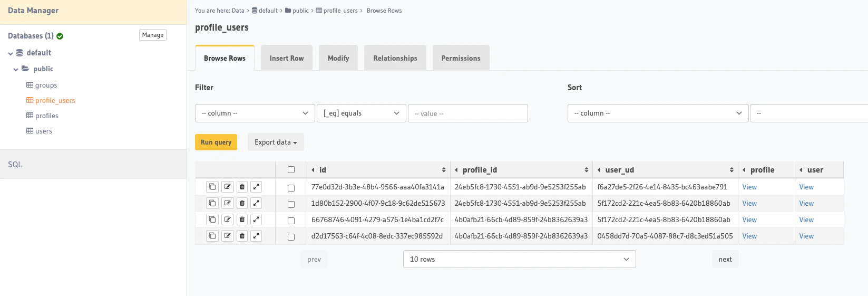Viewport: 868px width, 296px height.
Task: Expand the row with id 77e0d32d
Action: tap(256, 187)
